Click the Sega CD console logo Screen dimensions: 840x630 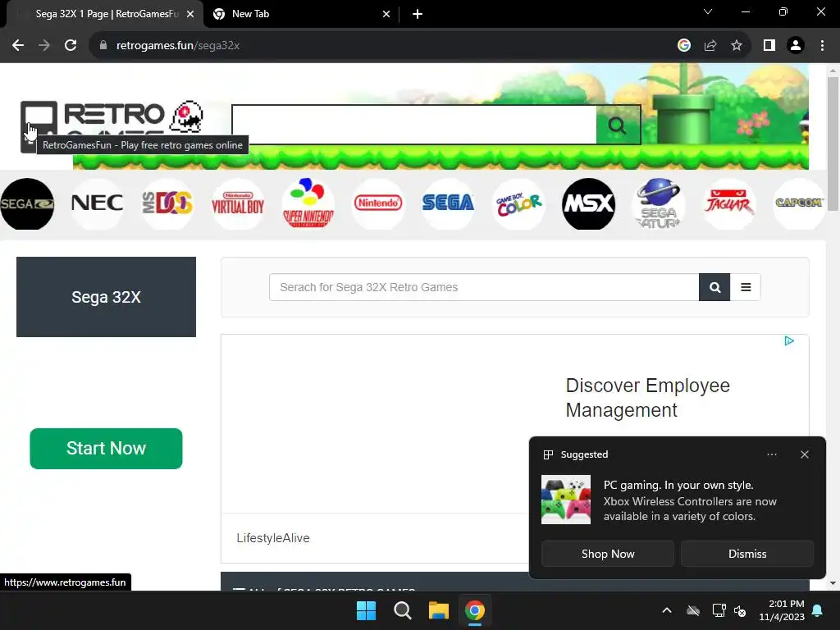point(27,204)
